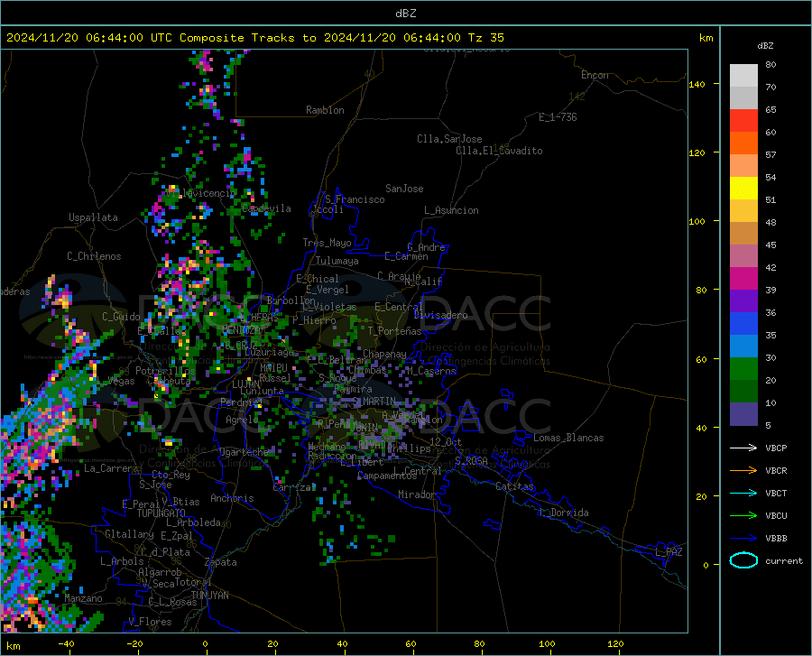The image size is (812, 656).
Task: Click the white VBCP arrow legend icon
Action: pos(743,448)
